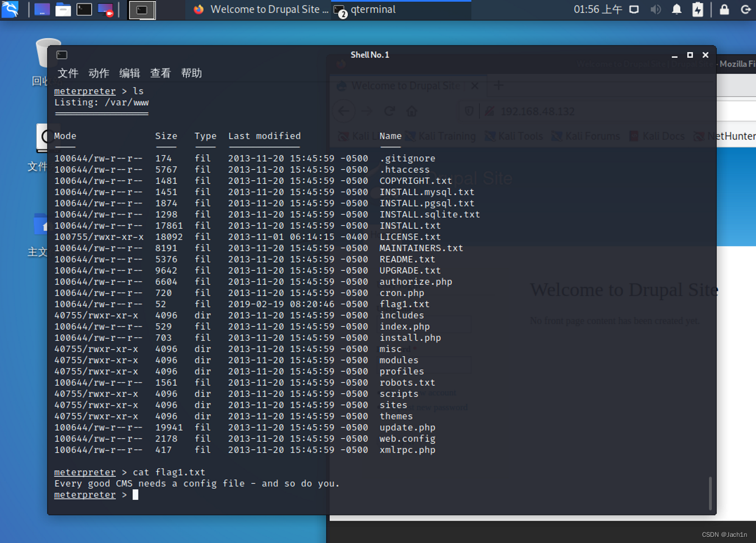Image resolution: width=756 pixels, height=543 pixels.
Task: Maximize the Shell No.1 terminal window
Action: pos(690,55)
